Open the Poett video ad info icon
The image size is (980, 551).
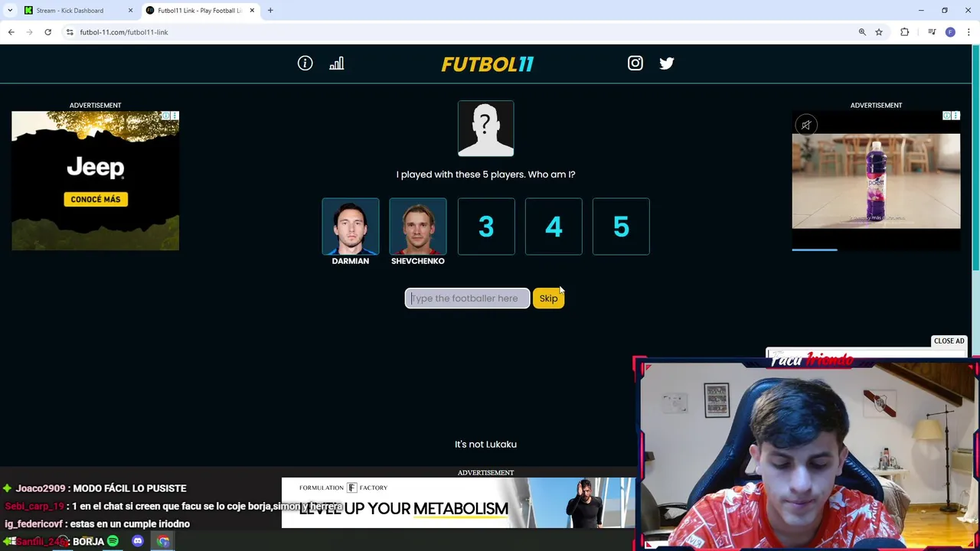pyautogui.click(x=946, y=116)
